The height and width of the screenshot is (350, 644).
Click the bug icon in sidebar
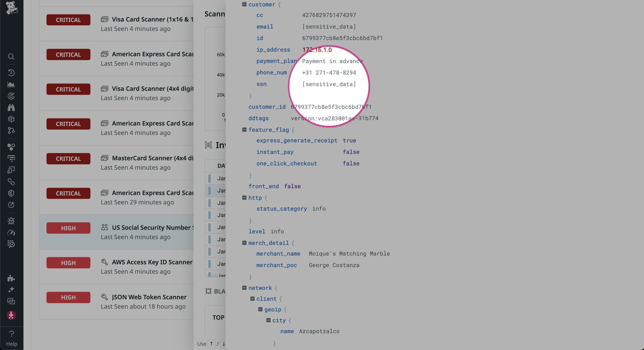[11, 221]
